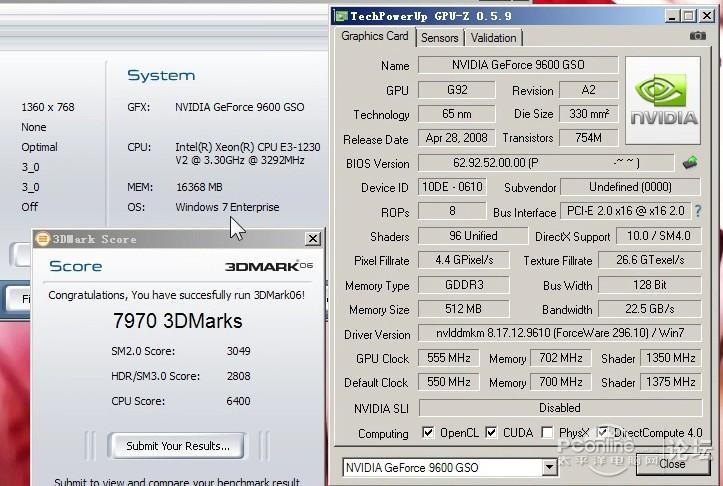Viewport: 723px width, 486px height.
Task: Click the Driver Version field nvlddmkm 8.17.12.9610
Action: (x=560, y=332)
